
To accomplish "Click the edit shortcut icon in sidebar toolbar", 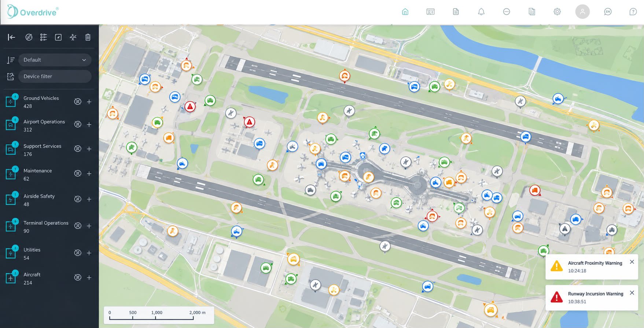I will [58, 37].
